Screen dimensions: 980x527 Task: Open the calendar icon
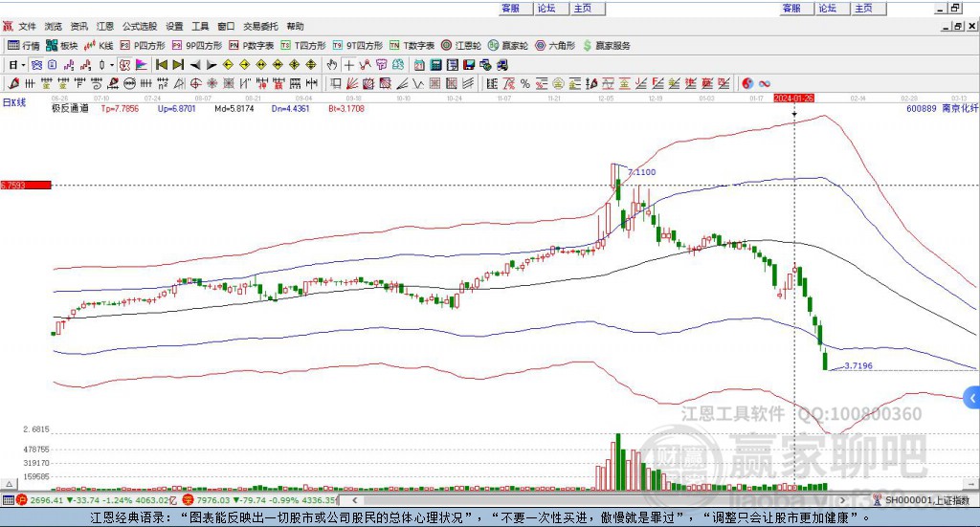click(419, 65)
